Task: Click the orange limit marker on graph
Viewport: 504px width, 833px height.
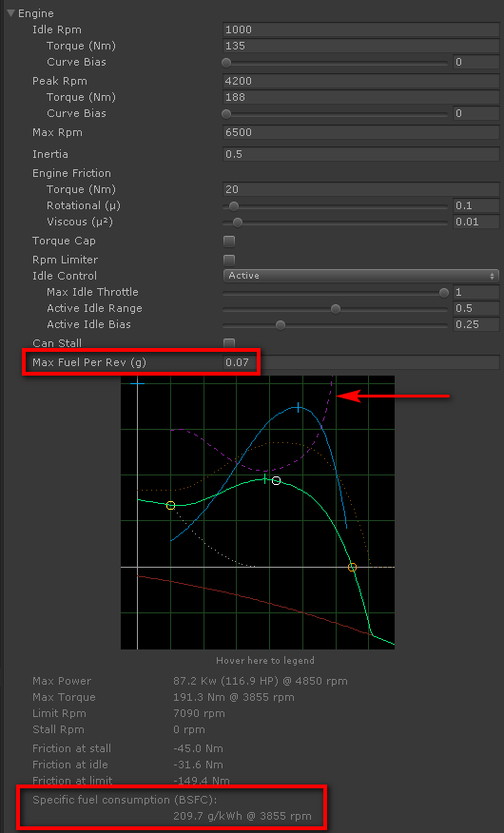Action: click(x=352, y=568)
